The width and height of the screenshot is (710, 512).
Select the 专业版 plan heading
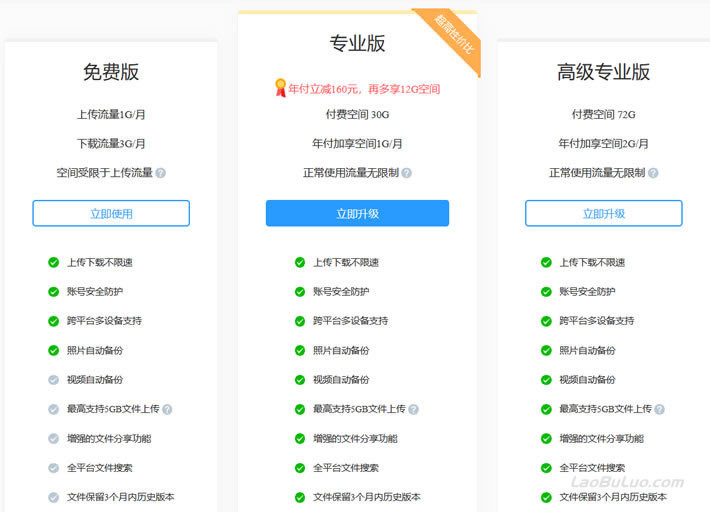(357, 43)
